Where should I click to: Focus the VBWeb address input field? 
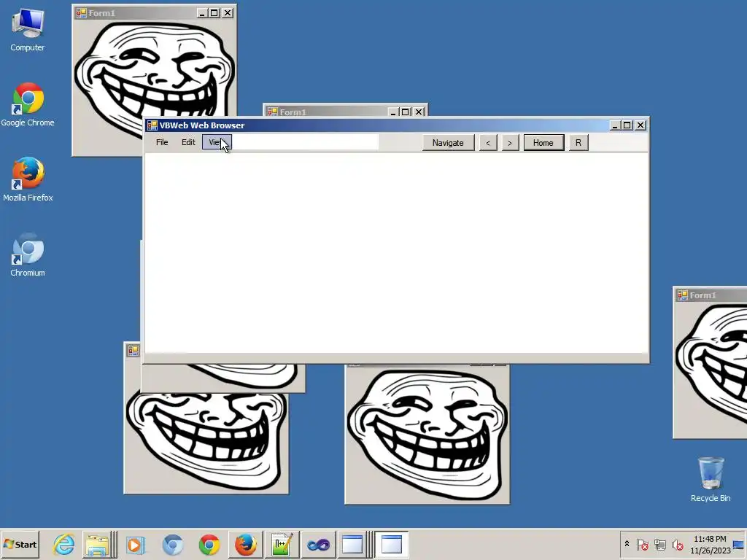tap(305, 142)
